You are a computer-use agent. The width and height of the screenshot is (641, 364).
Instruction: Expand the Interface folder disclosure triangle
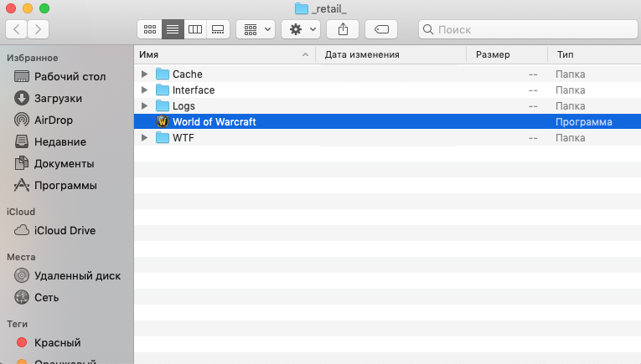click(x=145, y=90)
